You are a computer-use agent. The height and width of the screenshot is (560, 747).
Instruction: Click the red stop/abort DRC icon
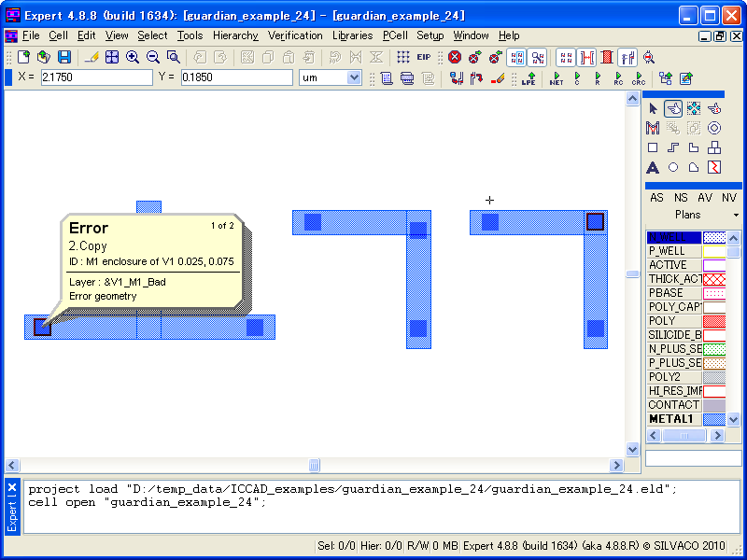pyautogui.click(x=455, y=57)
